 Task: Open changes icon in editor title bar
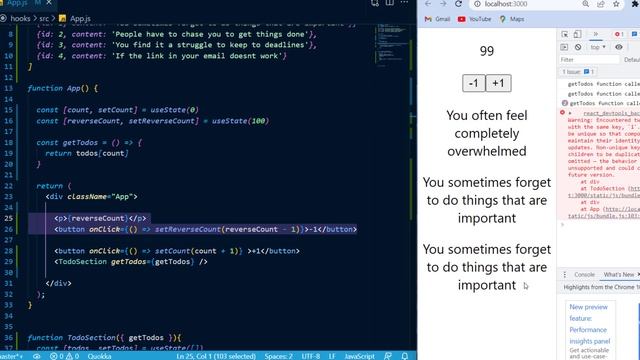(375, 3)
